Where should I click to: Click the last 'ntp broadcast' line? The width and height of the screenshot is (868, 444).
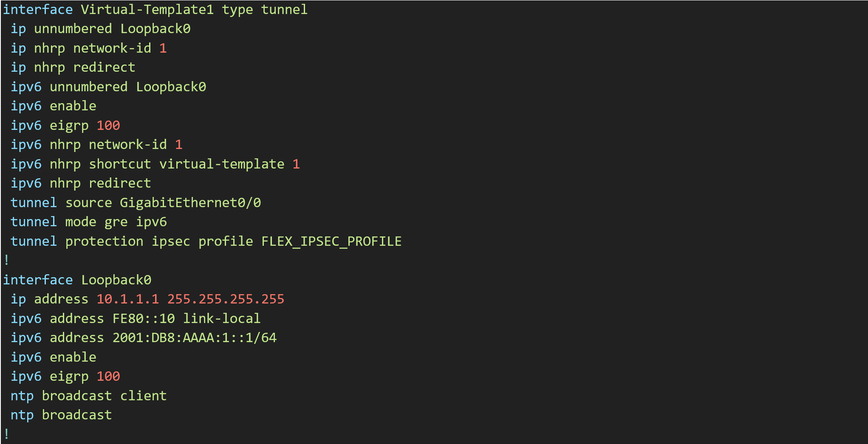61,415
